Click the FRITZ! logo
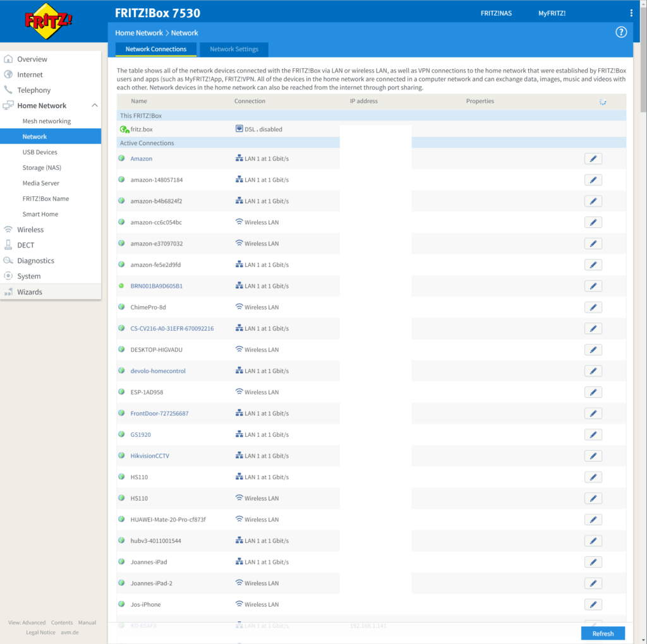 (49, 20)
